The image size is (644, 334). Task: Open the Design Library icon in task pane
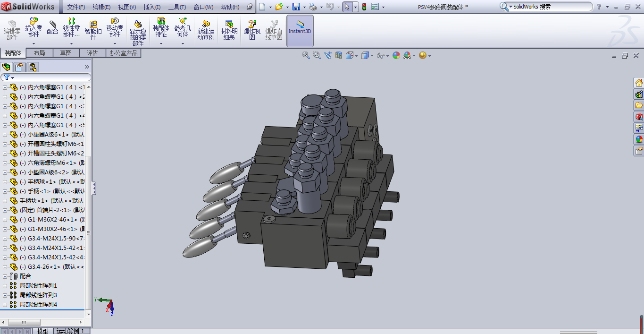pyautogui.click(x=639, y=94)
